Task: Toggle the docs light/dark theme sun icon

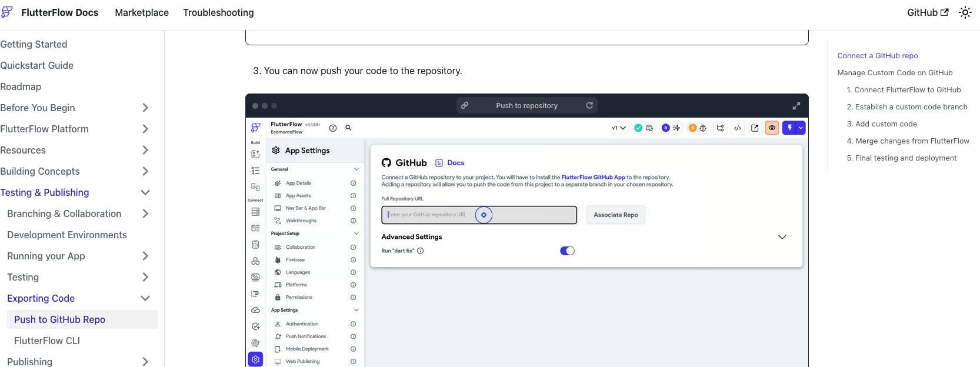Action: tap(965, 12)
